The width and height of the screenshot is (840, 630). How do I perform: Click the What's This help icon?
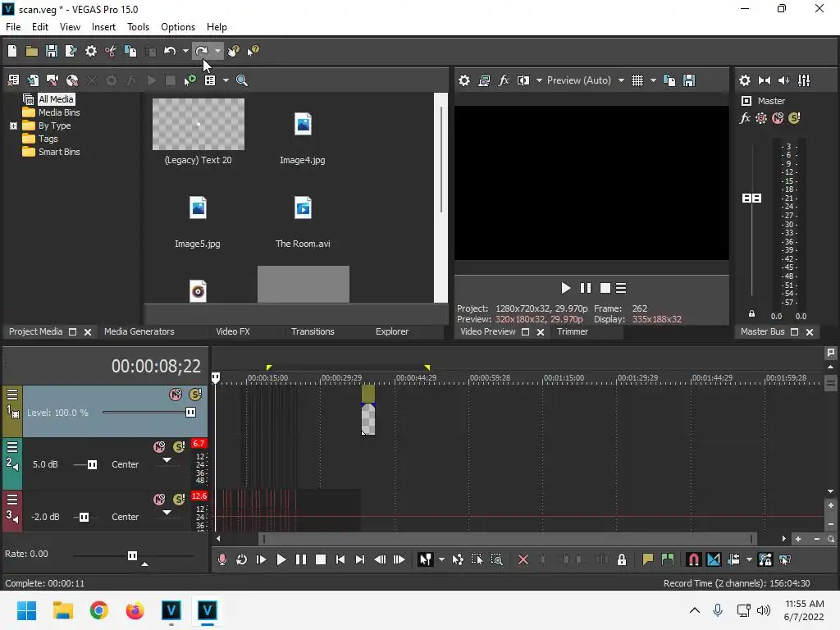[x=253, y=51]
